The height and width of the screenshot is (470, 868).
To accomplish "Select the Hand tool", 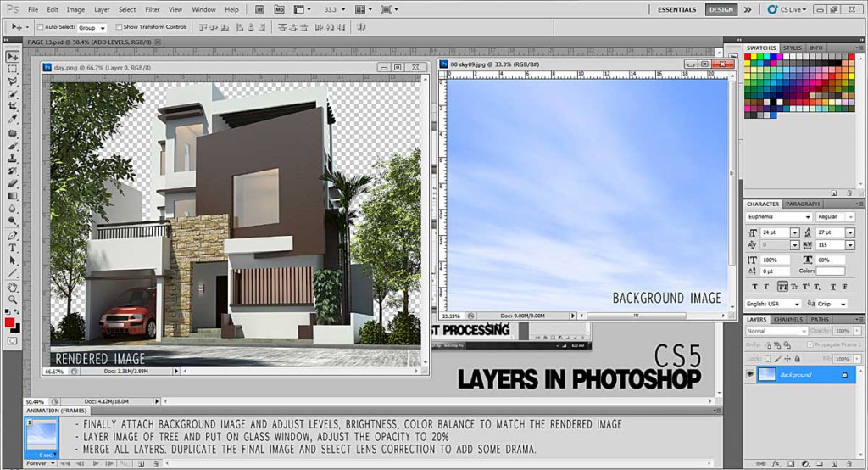I will [12, 287].
